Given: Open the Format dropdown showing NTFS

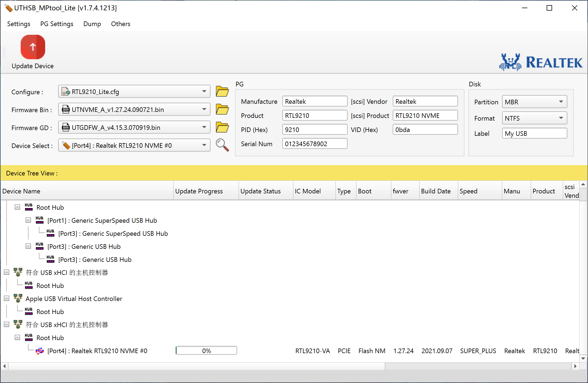Looking at the screenshot, I should pyautogui.click(x=534, y=118).
